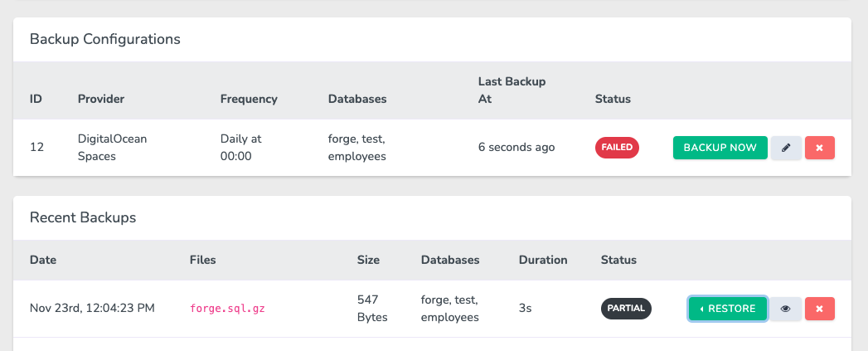The width and height of the screenshot is (868, 351).
Task: Click the Last Backup At column header
Action: click(x=512, y=90)
